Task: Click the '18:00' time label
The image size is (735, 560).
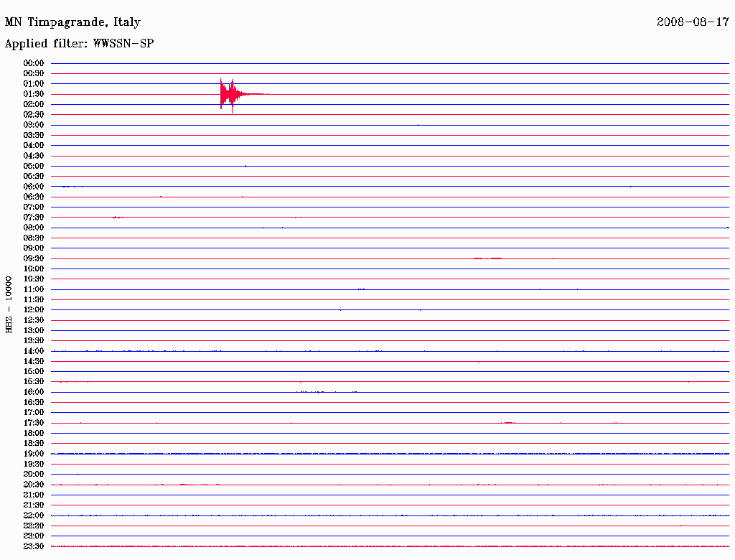Action: point(34,434)
